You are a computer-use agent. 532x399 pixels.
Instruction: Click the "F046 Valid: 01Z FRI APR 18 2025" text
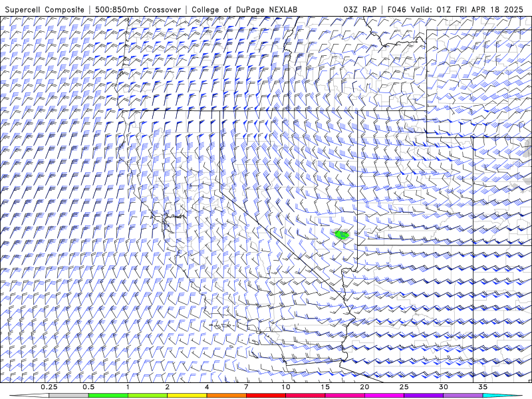click(456, 9)
